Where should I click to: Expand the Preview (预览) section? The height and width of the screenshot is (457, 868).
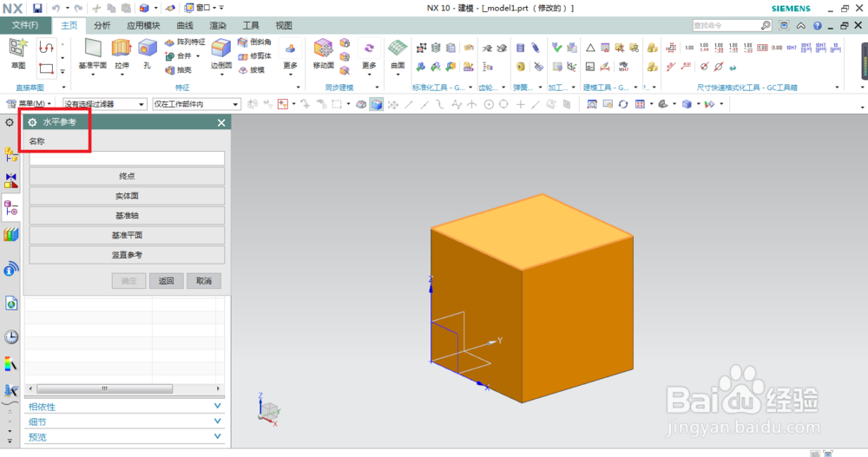[124, 437]
